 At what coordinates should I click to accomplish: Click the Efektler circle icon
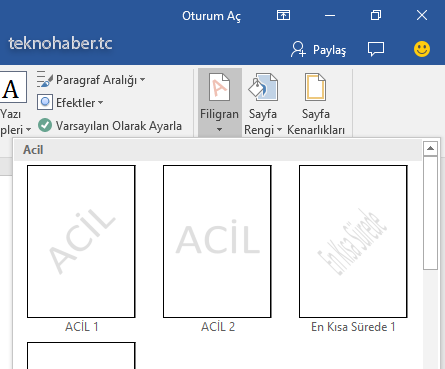point(45,102)
